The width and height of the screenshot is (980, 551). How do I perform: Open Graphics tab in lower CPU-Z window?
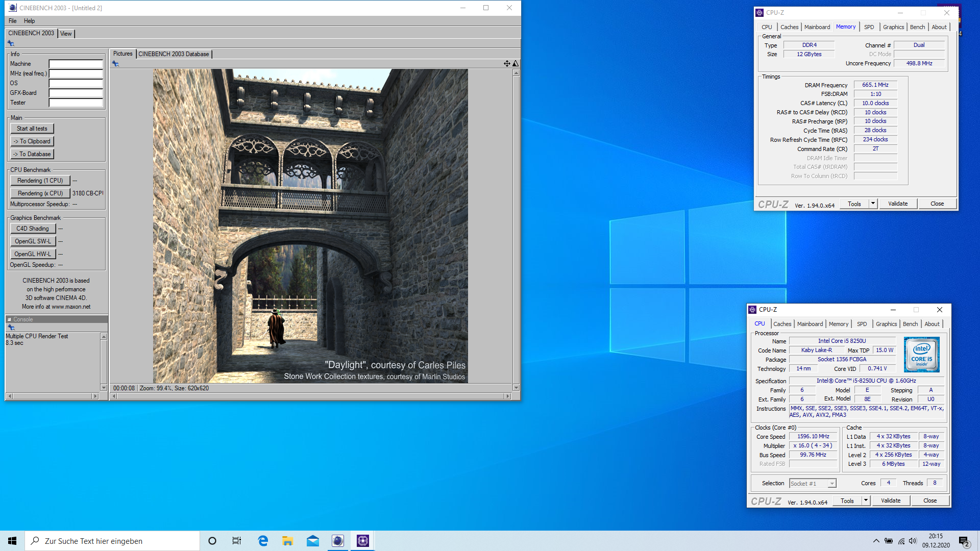886,324
